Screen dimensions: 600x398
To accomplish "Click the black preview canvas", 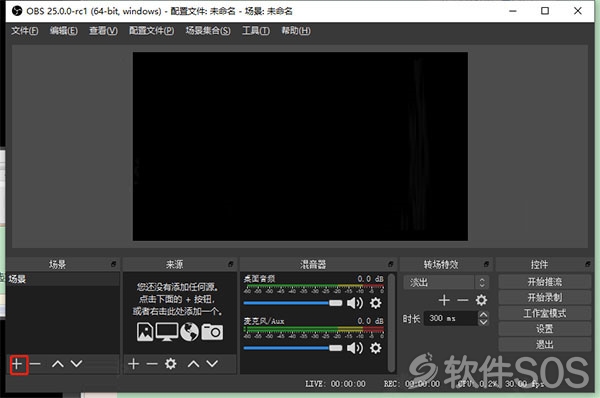I will (300, 147).
